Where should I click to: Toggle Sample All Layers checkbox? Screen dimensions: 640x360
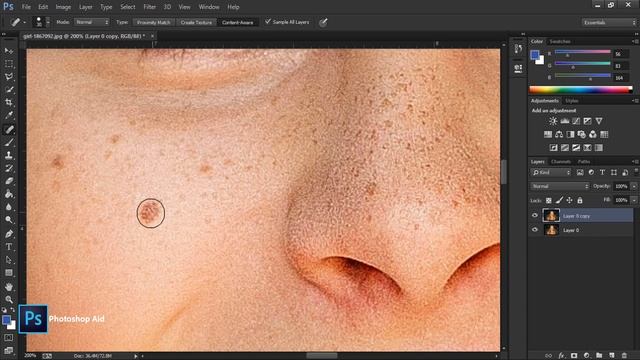[268, 22]
